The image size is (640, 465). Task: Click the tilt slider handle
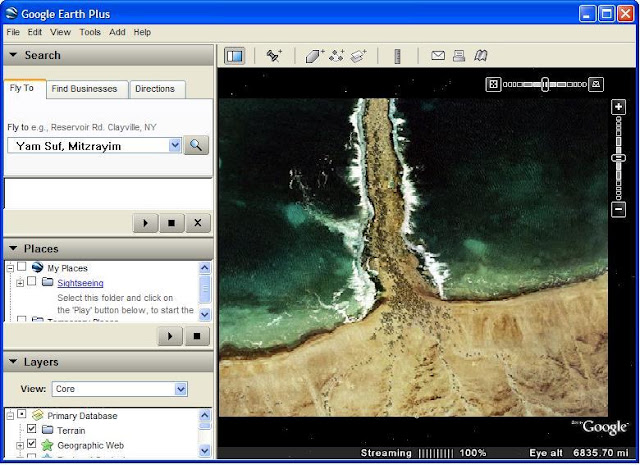[x=545, y=85]
